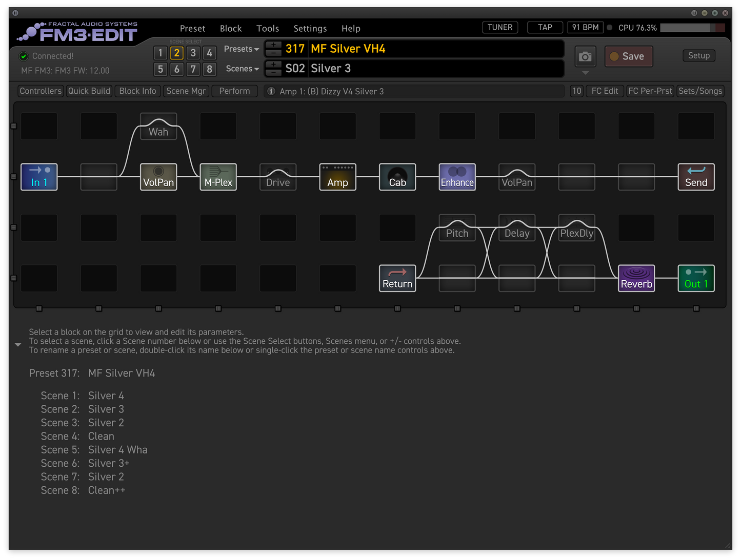Viewport: 741px width, 560px height.
Task: Open the Help menu
Action: (x=351, y=29)
